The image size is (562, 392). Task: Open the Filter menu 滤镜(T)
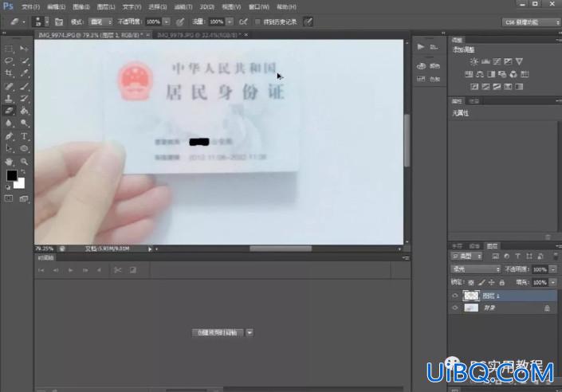pyautogui.click(x=183, y=7)
